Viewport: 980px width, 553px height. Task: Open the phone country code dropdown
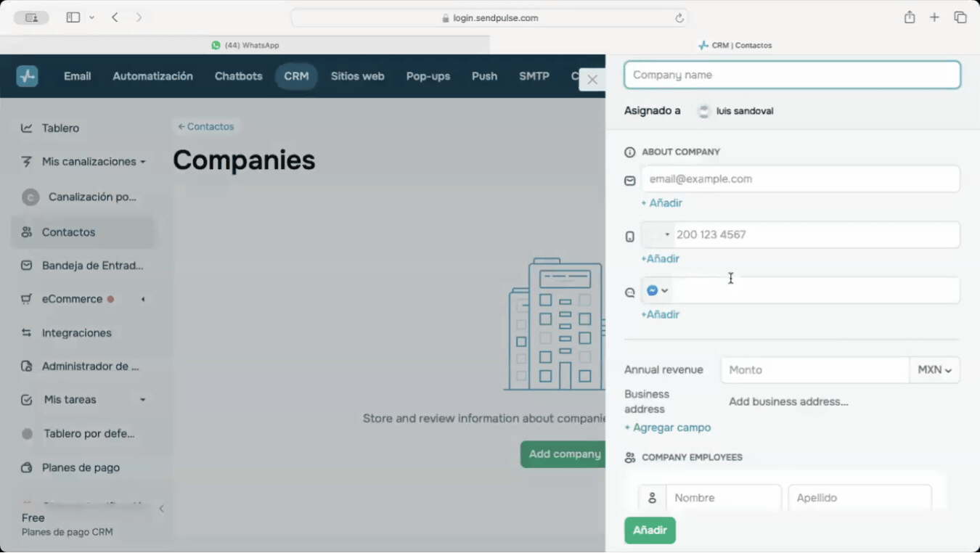point(658,235)
